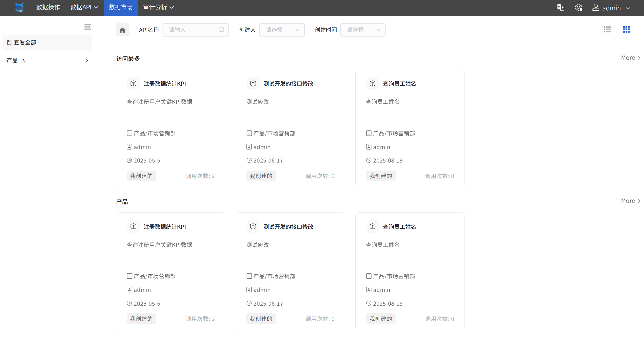This screenshot has width=644, height=361.
Task: Open 查询员工姓名 title in 访问最多
Action: pyautogui.click(x=399, y=84)
